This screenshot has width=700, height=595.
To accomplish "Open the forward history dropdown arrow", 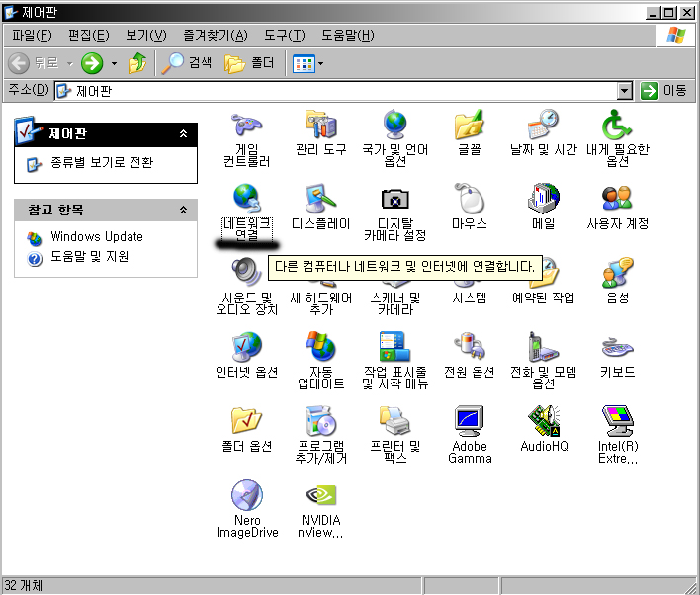I will click(114, 64).
